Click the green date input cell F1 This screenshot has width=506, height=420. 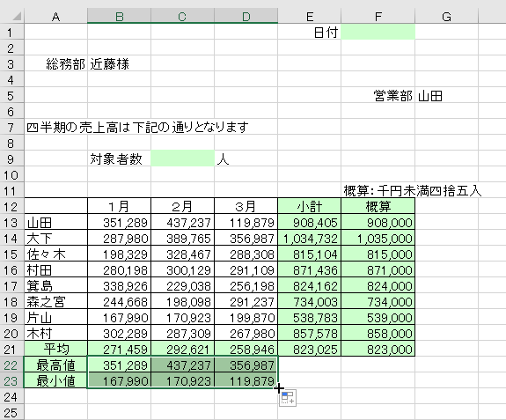click(x=378, y=32)
